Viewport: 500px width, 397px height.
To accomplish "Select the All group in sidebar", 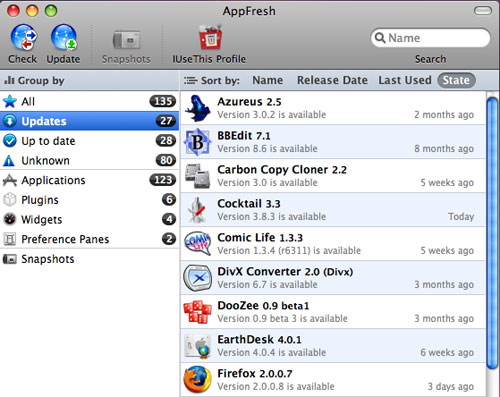I will tap(89, 101).
